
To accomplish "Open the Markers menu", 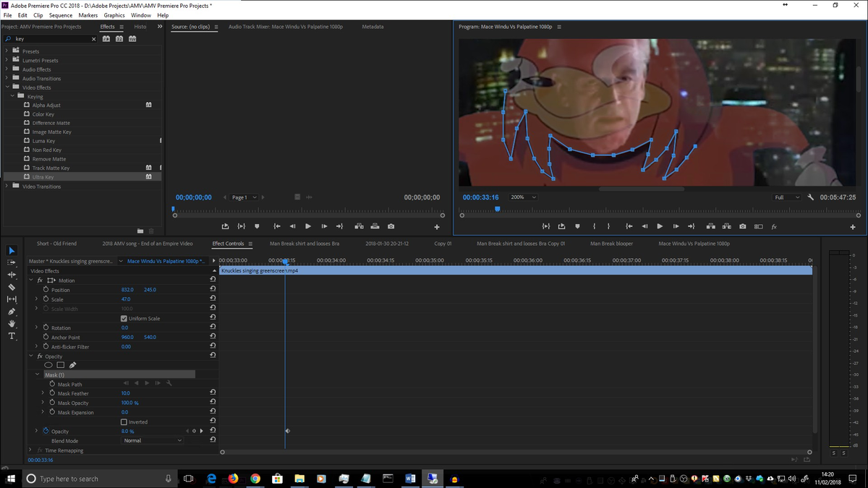I will [x=88, y=15].
